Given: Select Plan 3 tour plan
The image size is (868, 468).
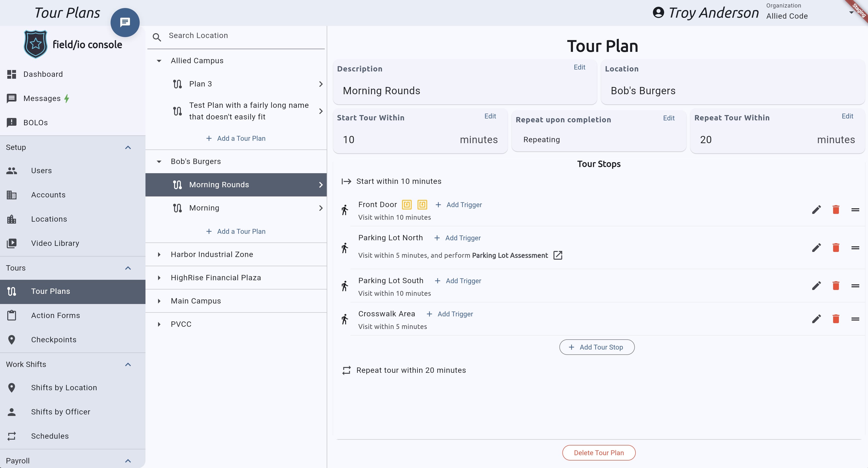Looking at the screenshot, I should (x=236, y=84).
